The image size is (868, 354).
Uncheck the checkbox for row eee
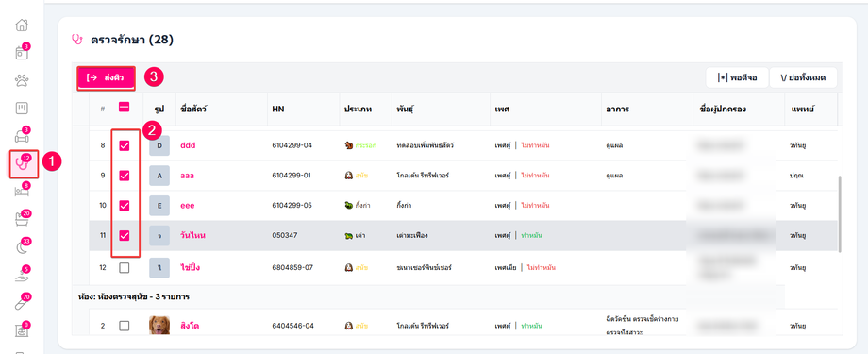point(125,206)
